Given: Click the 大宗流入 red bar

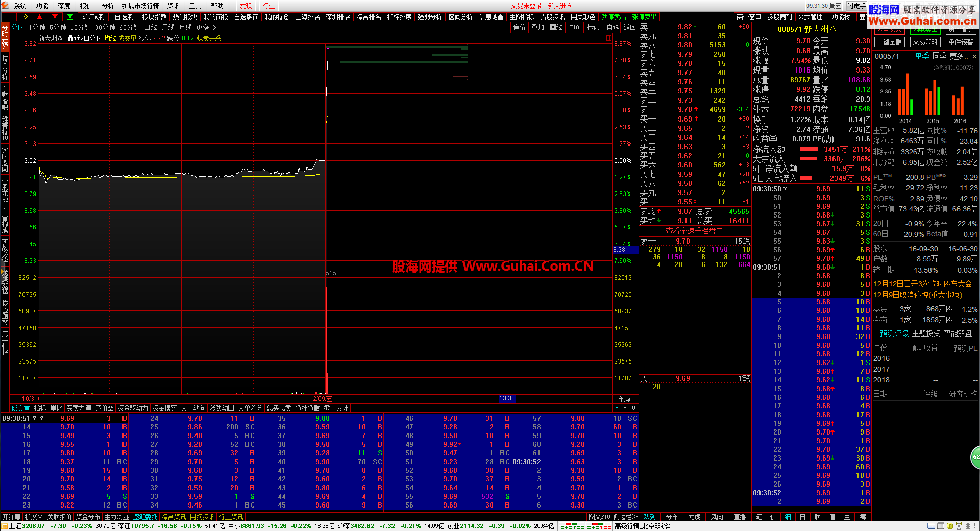Looking at the screenshot, I should point(808,159).
